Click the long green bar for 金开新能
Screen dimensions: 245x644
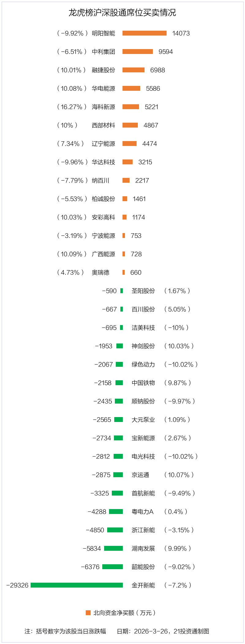point(77,585)
